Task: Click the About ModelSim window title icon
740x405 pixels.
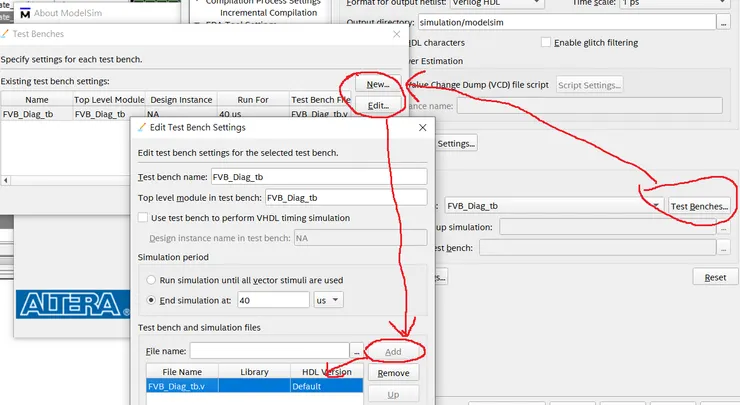Action: (25, 14)
